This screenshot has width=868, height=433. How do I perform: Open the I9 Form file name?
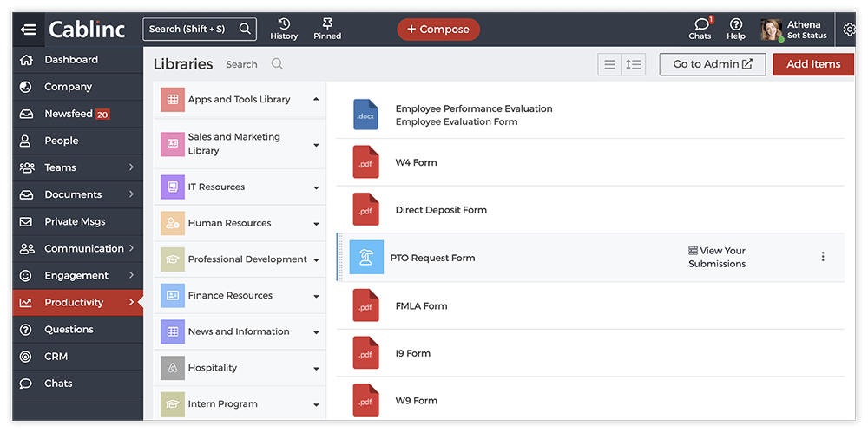coord(413,353)
